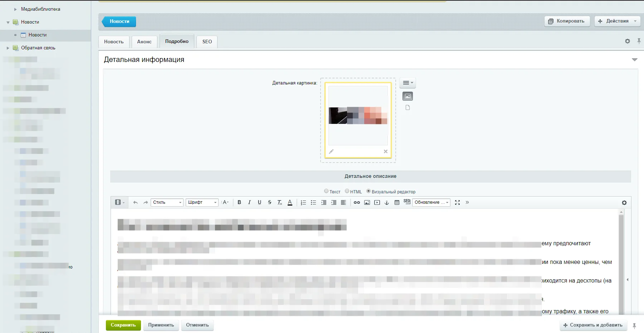Screen dimensions: 644x333
Task: Open the SEO tool in the editor toolbar
Action: pyautogui.click(x=407, y=202)
